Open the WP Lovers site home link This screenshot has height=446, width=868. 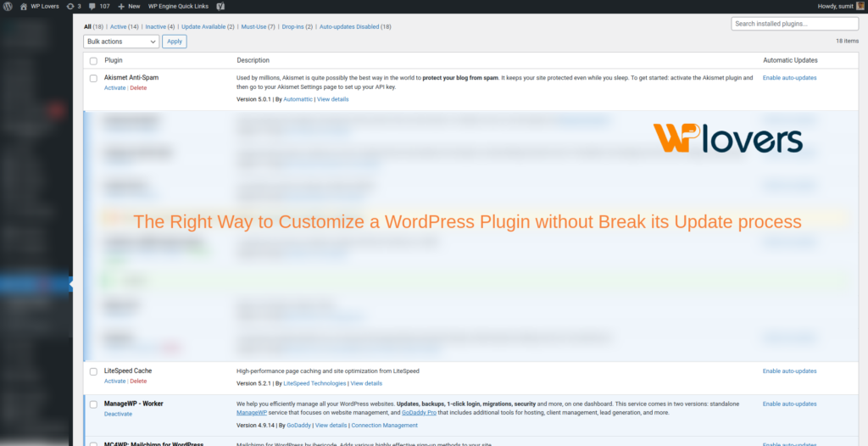click(x=39, y=6)
